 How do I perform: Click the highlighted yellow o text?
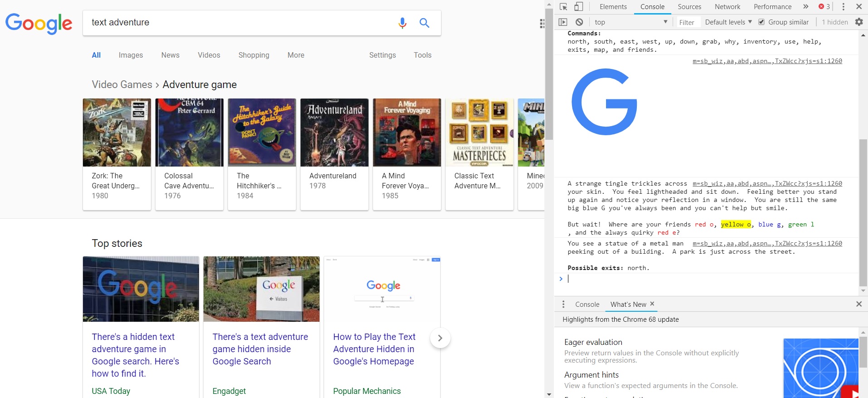click(x=736, y=224)
